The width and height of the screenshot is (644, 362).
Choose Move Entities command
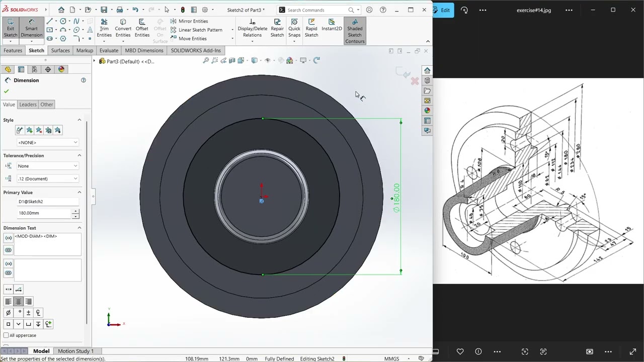[x=189, y=38]
